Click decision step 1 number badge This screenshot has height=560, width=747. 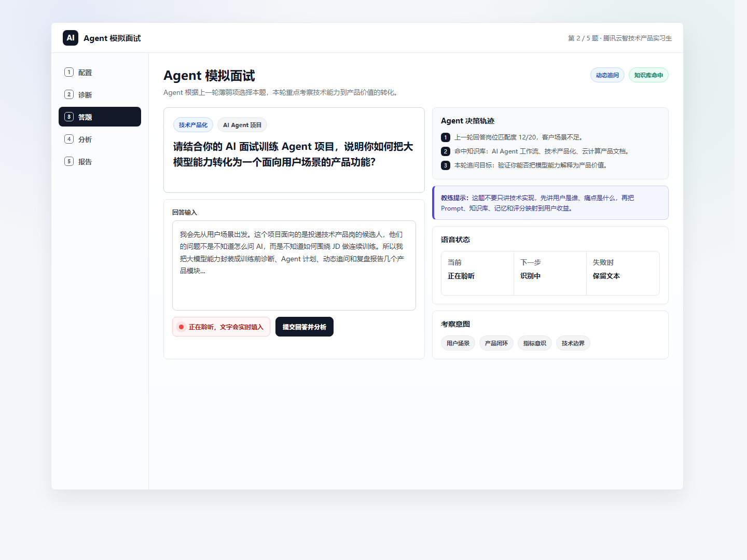pyautogui.click(x=446, y=137)
